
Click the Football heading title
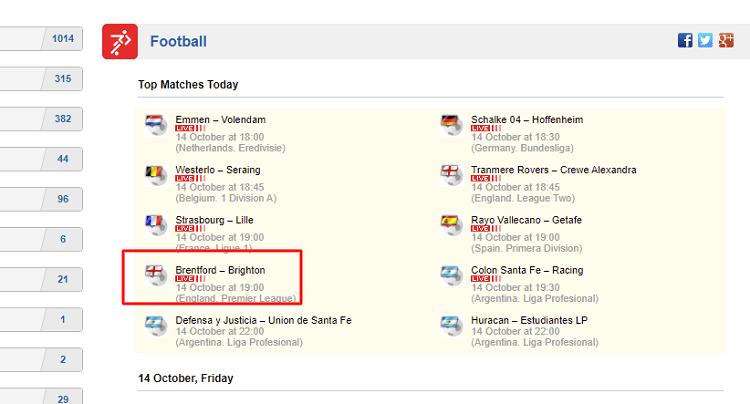[178, 42]
